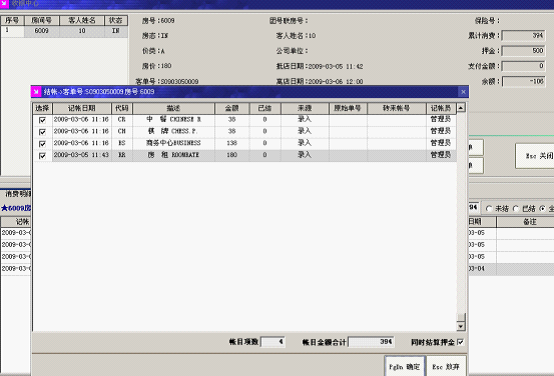Image resolution: width=554 pixels, height=376 pixels.
Task: Click the 累计消费 field showing 394
Action: tap(524, 35)
